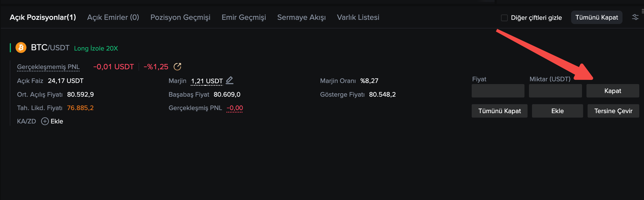This screenshot has height=200, width=644.
Task: Focus the Fiyat input field
Action: [498, 91]
